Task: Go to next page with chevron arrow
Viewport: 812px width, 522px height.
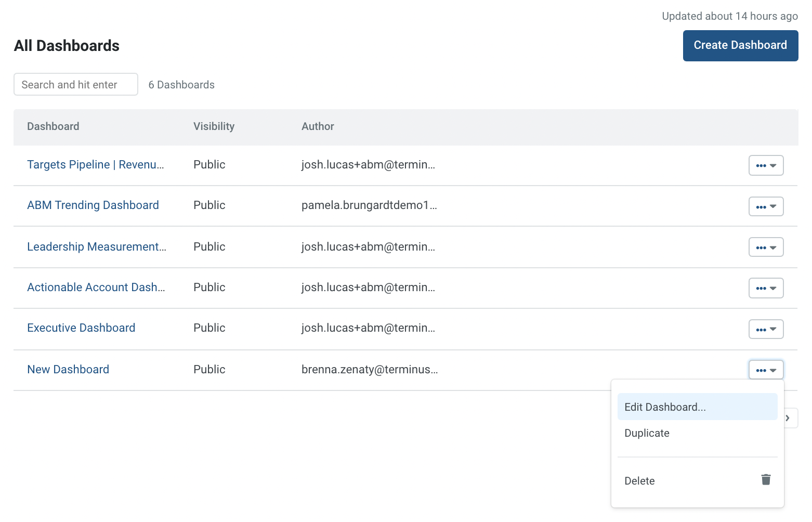Action: 790,418
